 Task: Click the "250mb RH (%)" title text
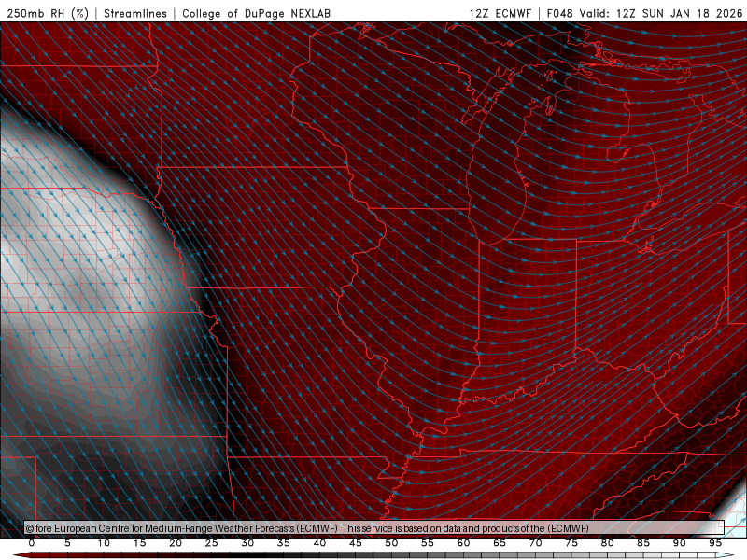[48, 13]
